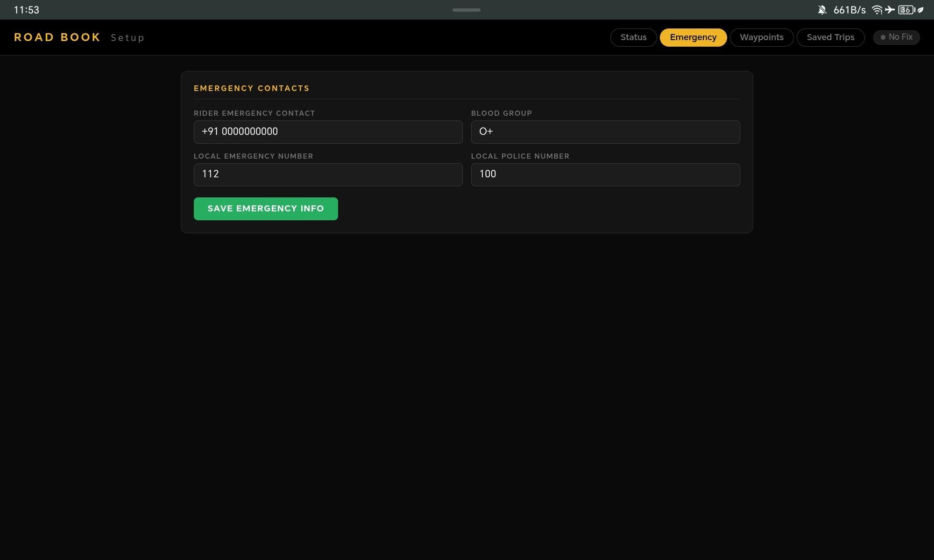Tap the 11:53 clock
934x560 pixels.
[27, 10]
